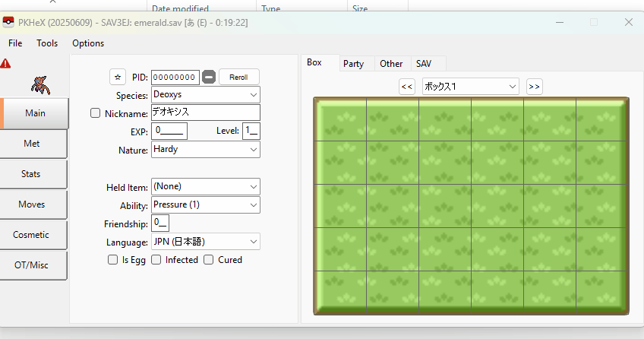The height and width of the screenshot is (339, 644).
Task: Toggle the shiny star button beside PID
Action: point(118,77)
